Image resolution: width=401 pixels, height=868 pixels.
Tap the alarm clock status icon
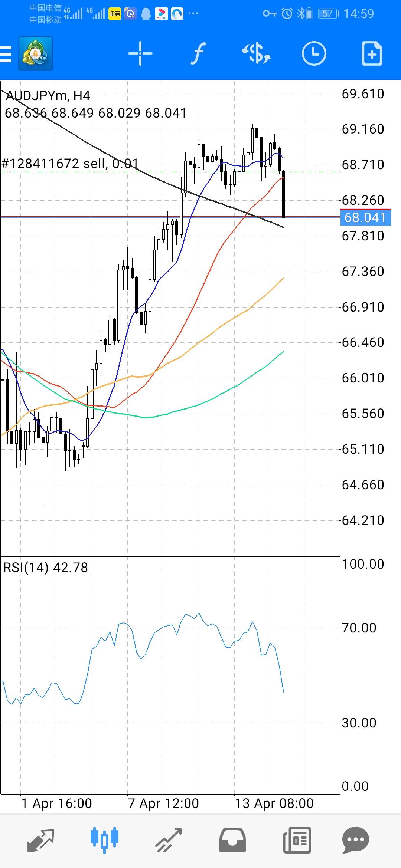point(287,14)
